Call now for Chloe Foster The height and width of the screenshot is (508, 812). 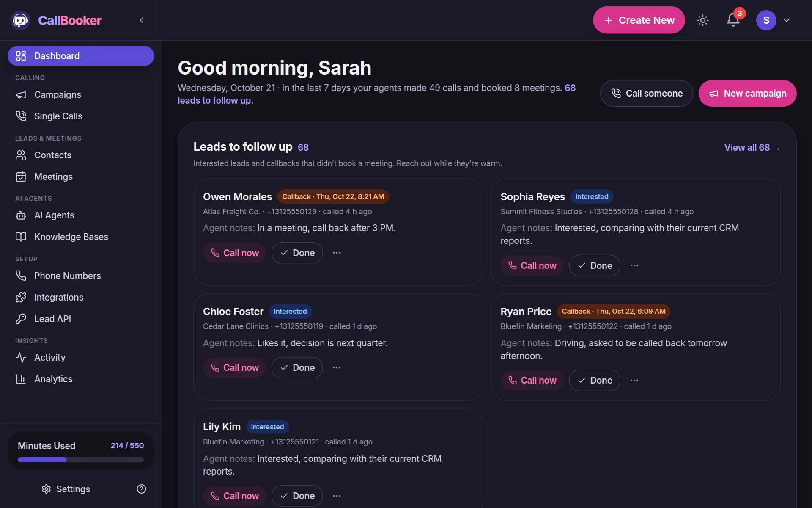[235, 367]
